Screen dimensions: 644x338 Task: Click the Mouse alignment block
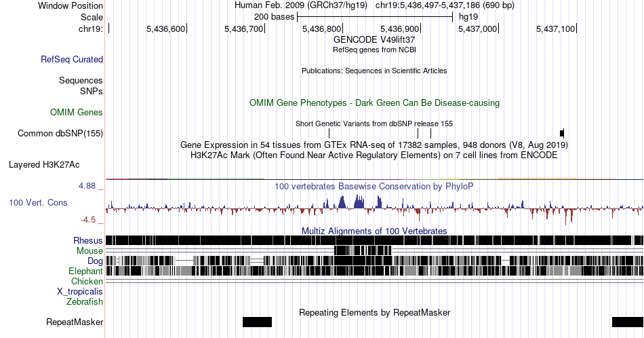pos(363,250)
